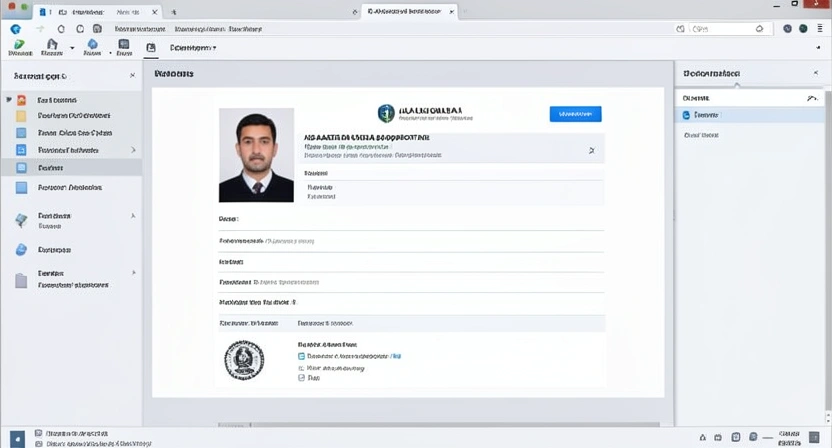The height and width of the screenshot is (448, 832).
Task: Toggle the lowest checkbox beside the seal emblem
Action: click(x=301, y=380)
